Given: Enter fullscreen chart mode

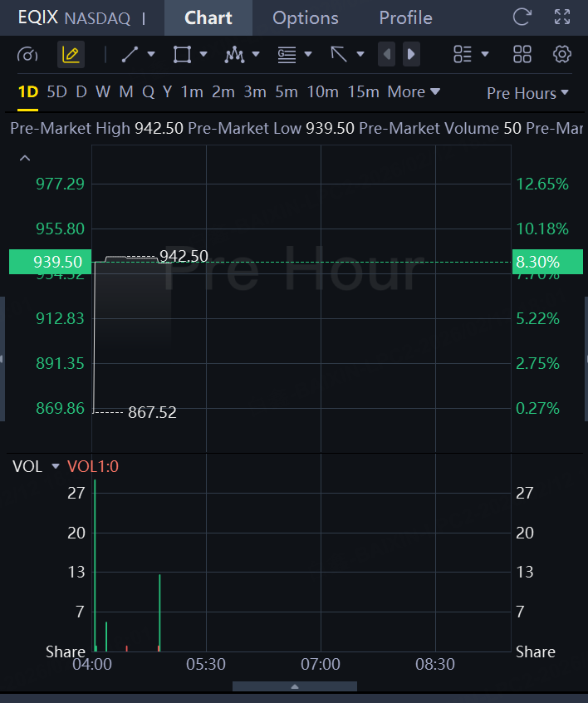Looking at the screenshot, I should coord(562,17).
